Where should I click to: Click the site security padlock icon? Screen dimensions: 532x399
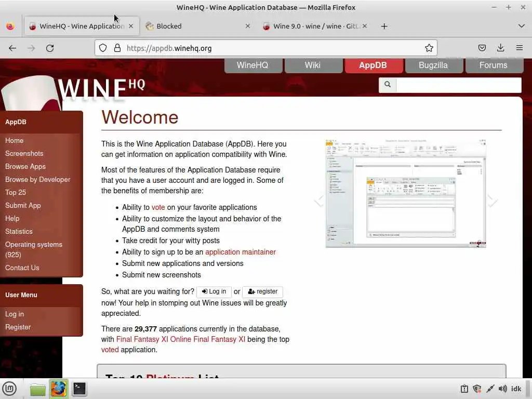(117, 48)
